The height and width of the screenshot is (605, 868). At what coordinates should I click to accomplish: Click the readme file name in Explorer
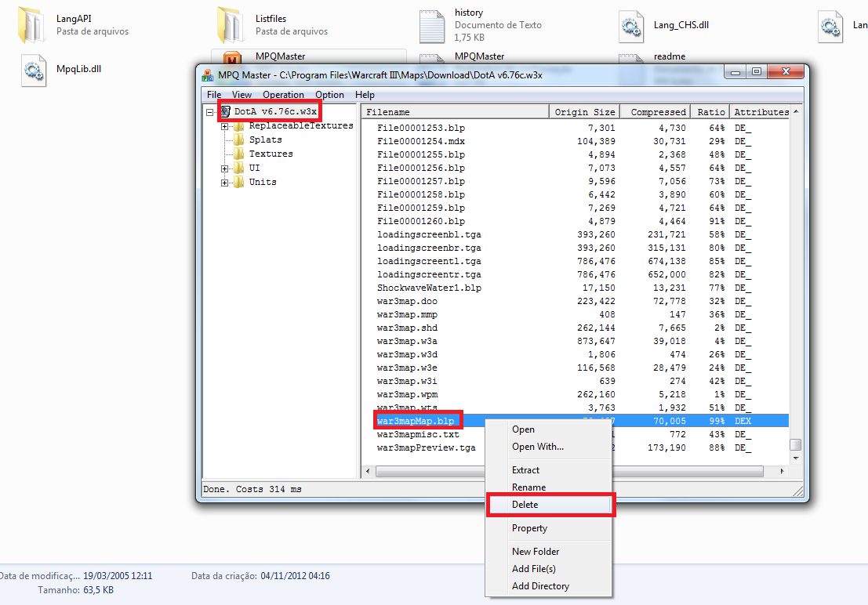(670, 56)
